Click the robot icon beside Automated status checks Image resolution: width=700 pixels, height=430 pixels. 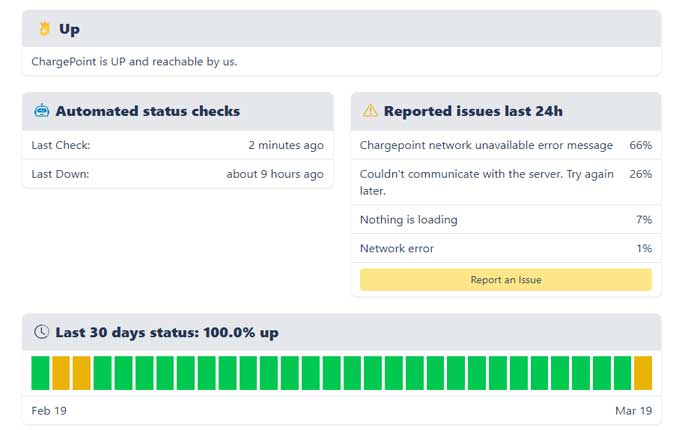tap(42, 111)
